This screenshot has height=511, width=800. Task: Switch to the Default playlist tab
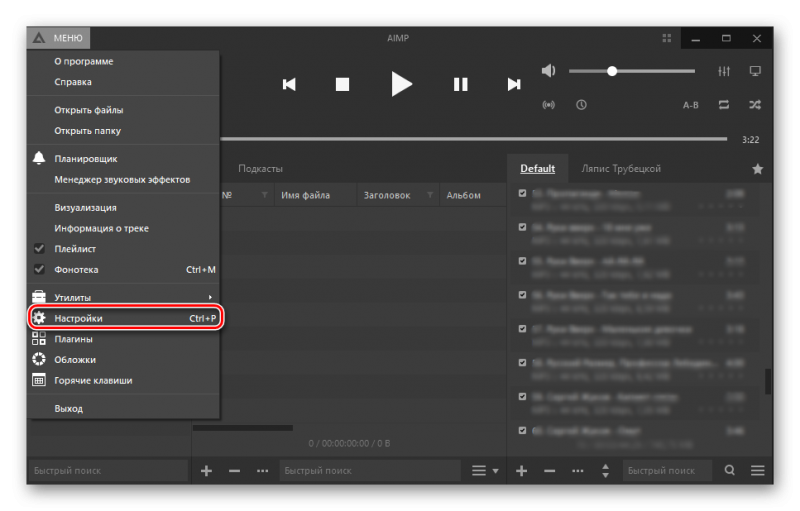pos(537,169)
